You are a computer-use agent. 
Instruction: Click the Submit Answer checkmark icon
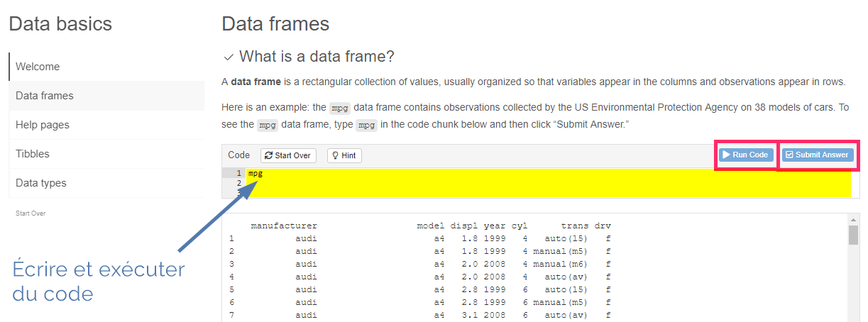click(x=789, y=155)
